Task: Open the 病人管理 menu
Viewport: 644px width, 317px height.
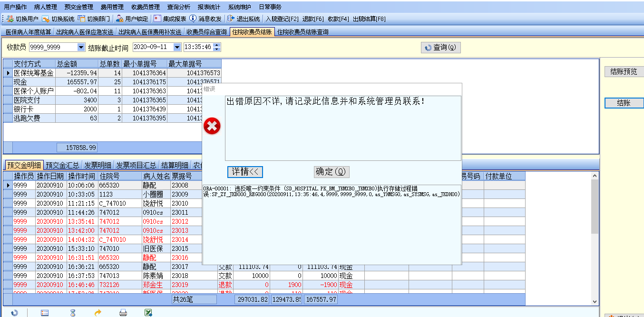Action: [46, 7]
